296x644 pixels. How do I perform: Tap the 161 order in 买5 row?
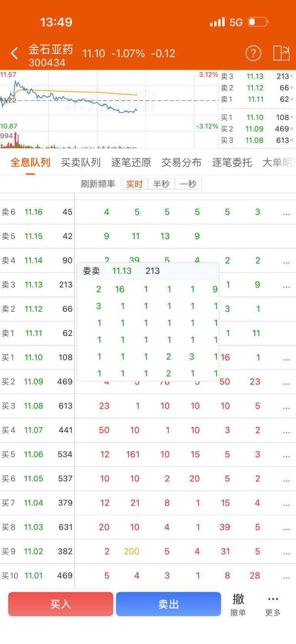pyautogui.click(x=133, y=455)
